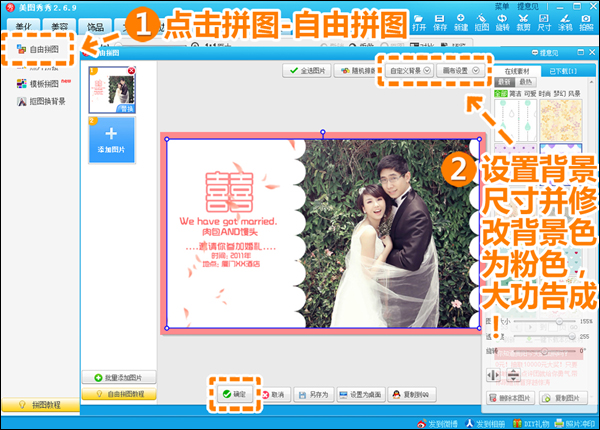Open a file with the 打开 toolbar icon
600x430 pixels.
[x=419, y=23]
